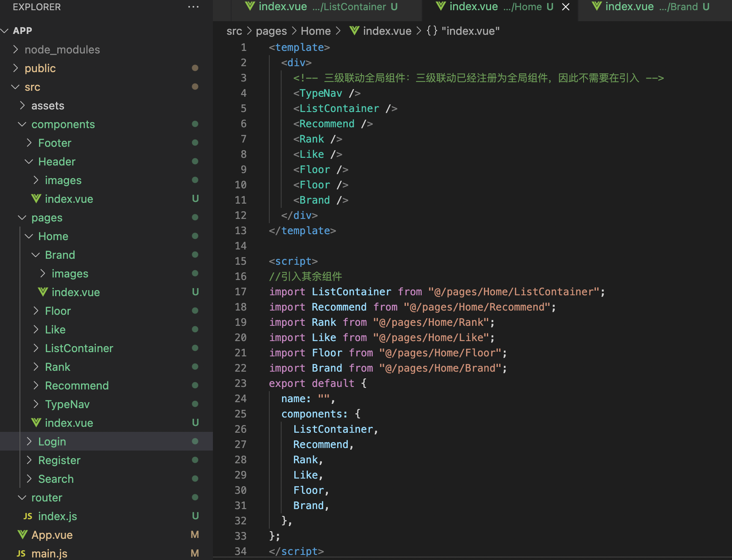The width and height of the screenshot is (732, 560).
Task: Open the Recommend folder in tree
Action: [x=77, y=386]
